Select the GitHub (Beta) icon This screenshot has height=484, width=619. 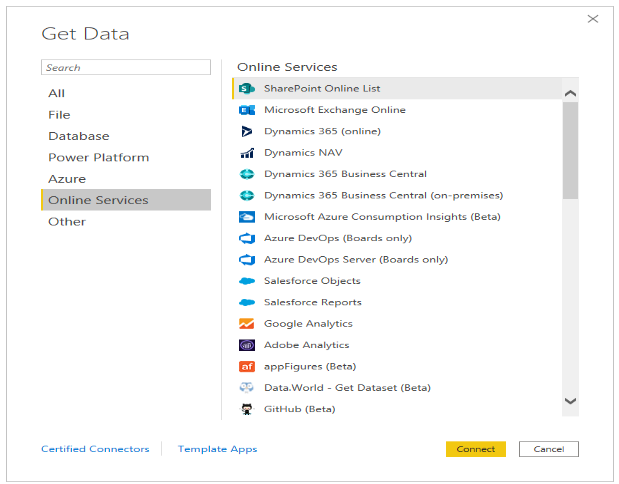247,409
